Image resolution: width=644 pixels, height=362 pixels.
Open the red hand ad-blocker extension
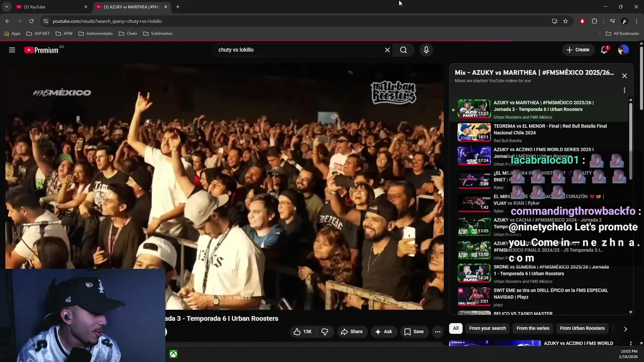(582, 21)
